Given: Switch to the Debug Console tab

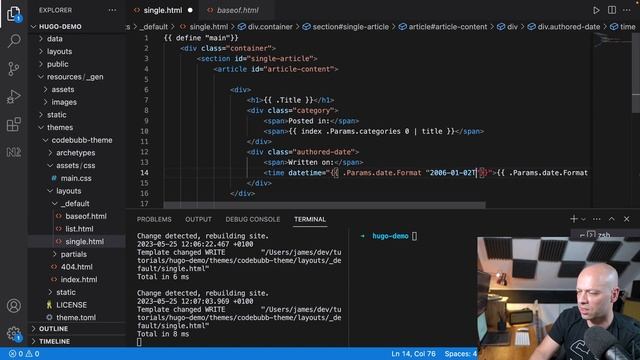Looking at the screenshot, I should [x=253, y=220].
